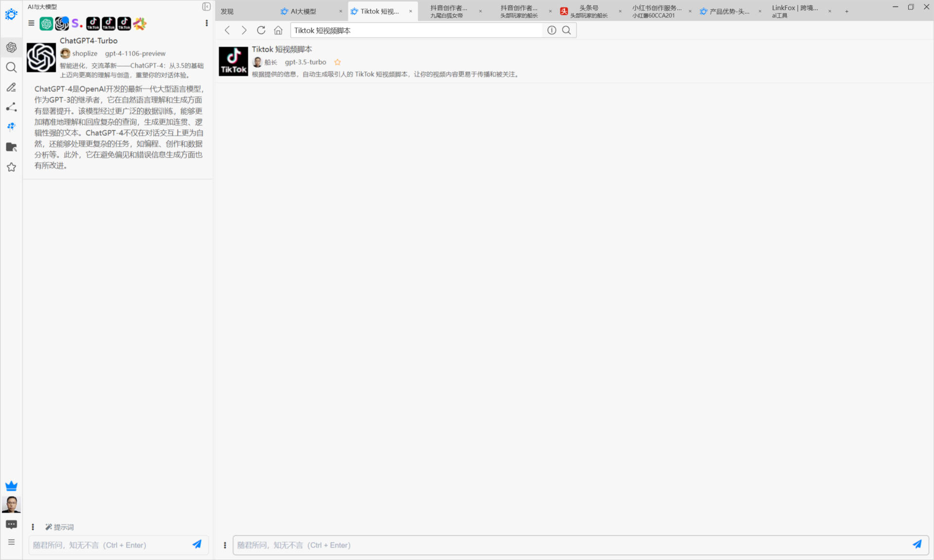Toggle favorite star for Tiktok 短视频脚本
This screenshot has width=934, height=560.
[x=338, y=62]
